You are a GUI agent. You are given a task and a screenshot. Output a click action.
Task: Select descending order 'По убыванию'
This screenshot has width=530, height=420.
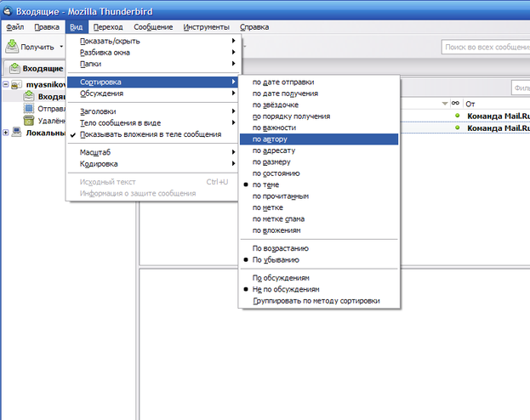tap(319, 260)
